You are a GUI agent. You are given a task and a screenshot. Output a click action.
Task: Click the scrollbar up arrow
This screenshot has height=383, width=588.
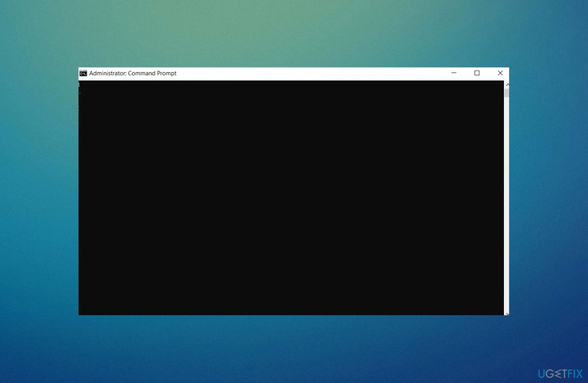(x=507, y=84)
